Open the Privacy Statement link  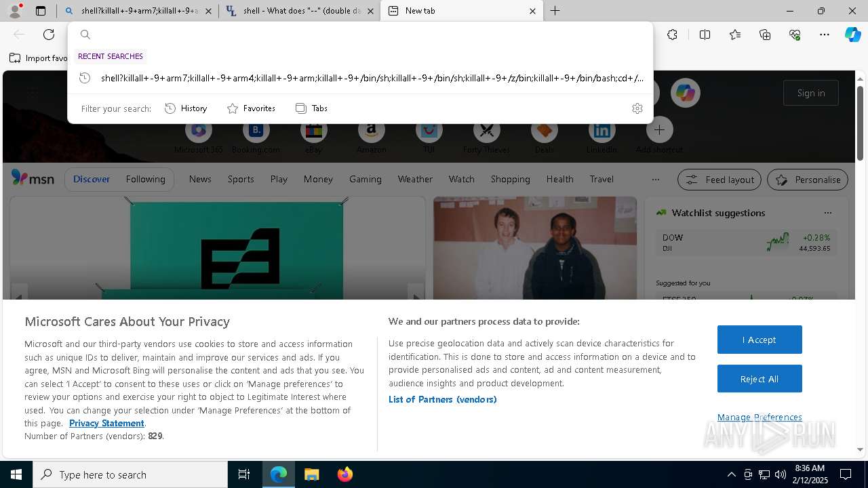point(106,423)
